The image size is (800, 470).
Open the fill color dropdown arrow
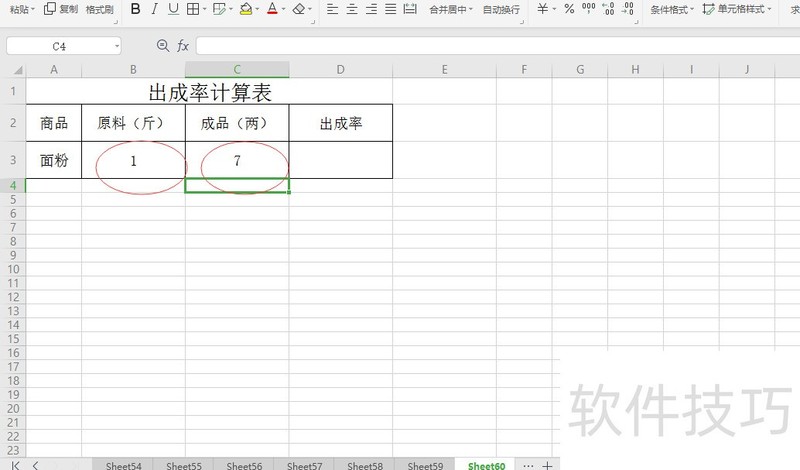[259, 10]
